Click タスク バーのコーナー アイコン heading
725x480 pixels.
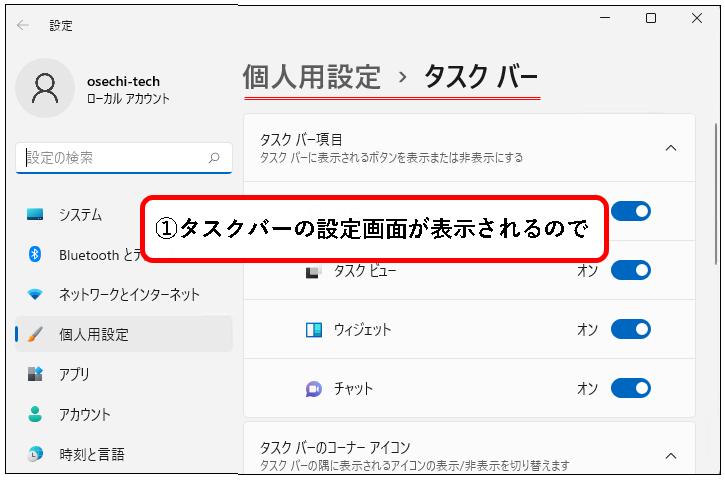pyautogui.click(x=335, y=448)
